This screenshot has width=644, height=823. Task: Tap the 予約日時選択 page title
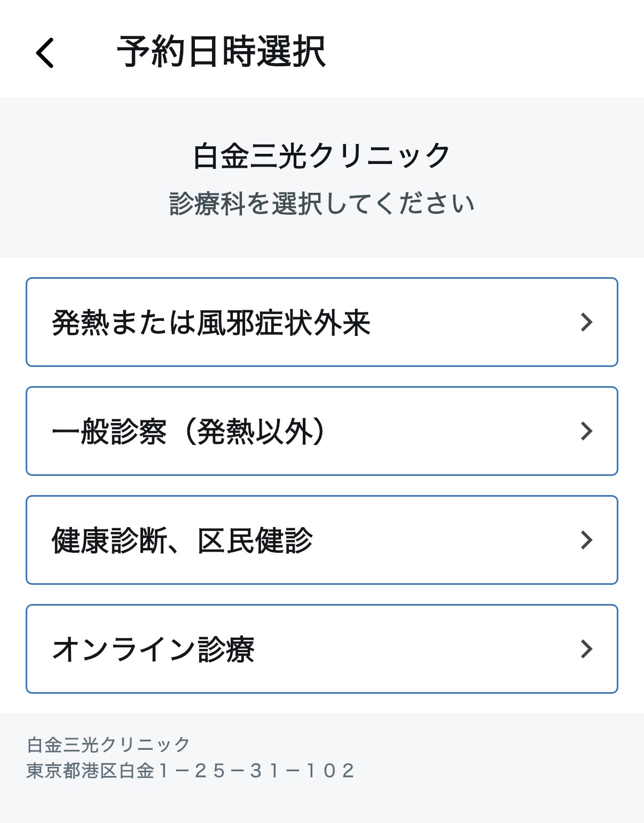(x=221, y=52)
